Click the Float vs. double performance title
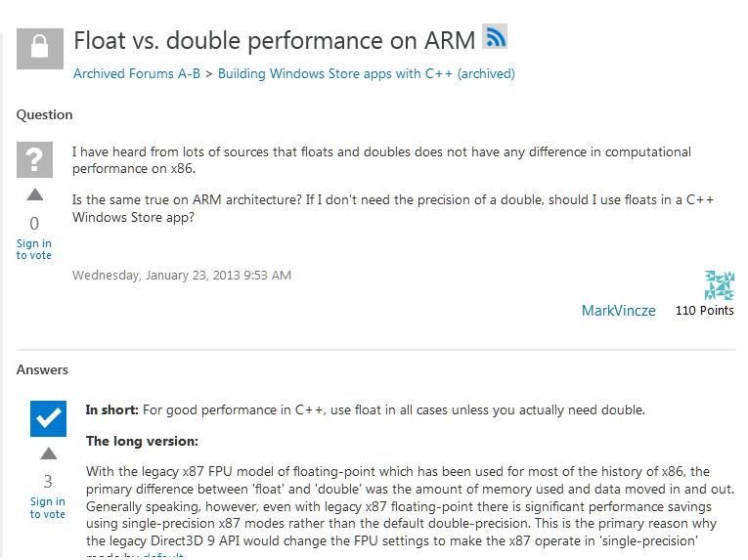Screen dimensions: 748x560 275,40
